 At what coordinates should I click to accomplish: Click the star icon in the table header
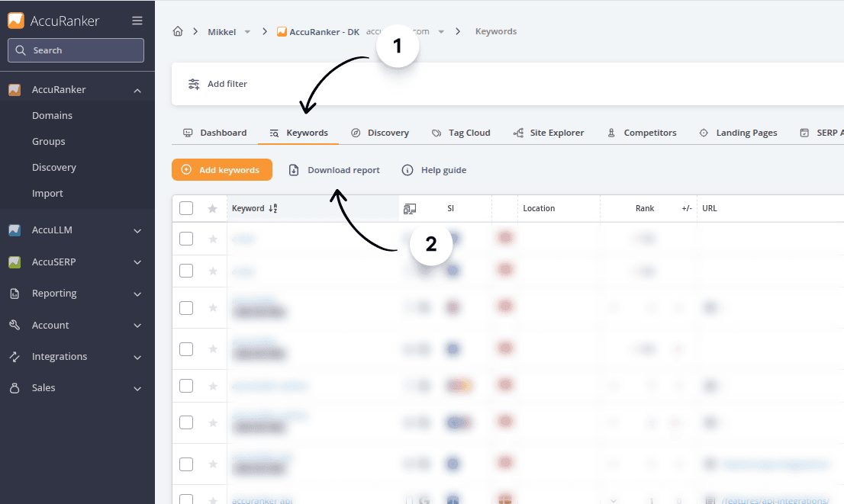pos(213,209)
